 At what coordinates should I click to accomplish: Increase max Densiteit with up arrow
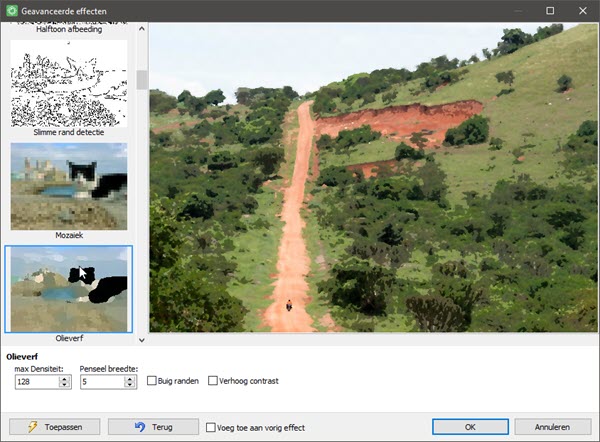click(64, 378)
